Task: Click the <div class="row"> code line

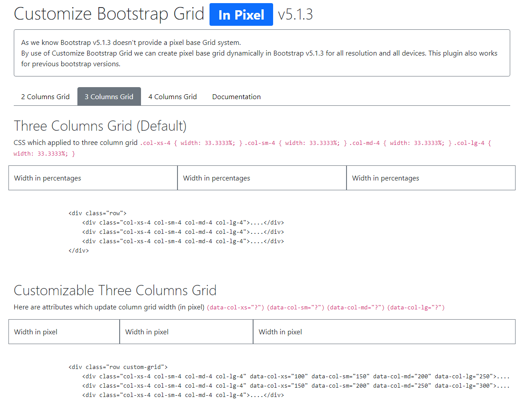Action: (97, 213)
